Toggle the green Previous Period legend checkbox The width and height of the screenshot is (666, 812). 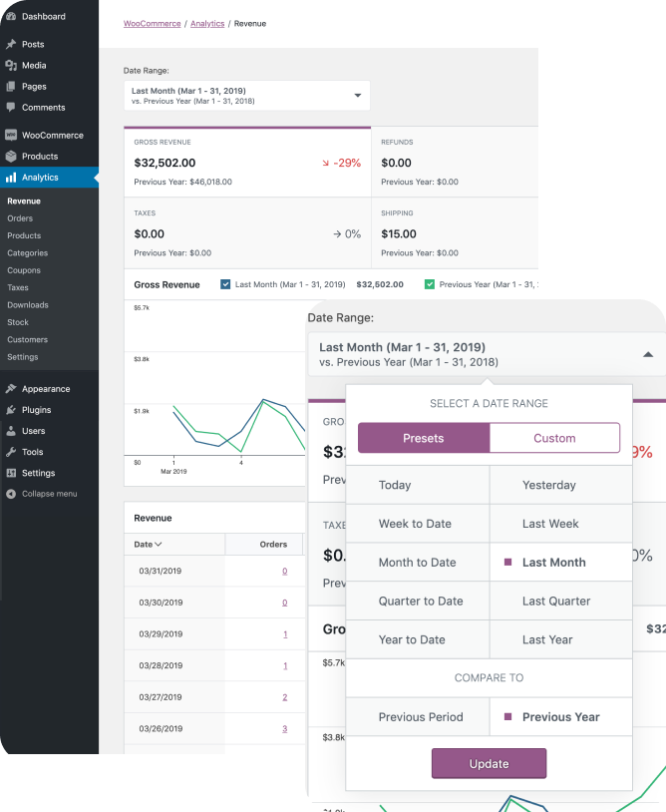[430, 284]
